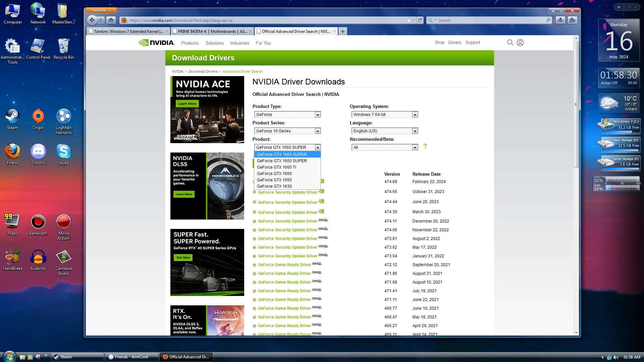Screen dimensions: 644x362
Task: Open the NVIDIA account profile icon
Action: click(520, 43)
